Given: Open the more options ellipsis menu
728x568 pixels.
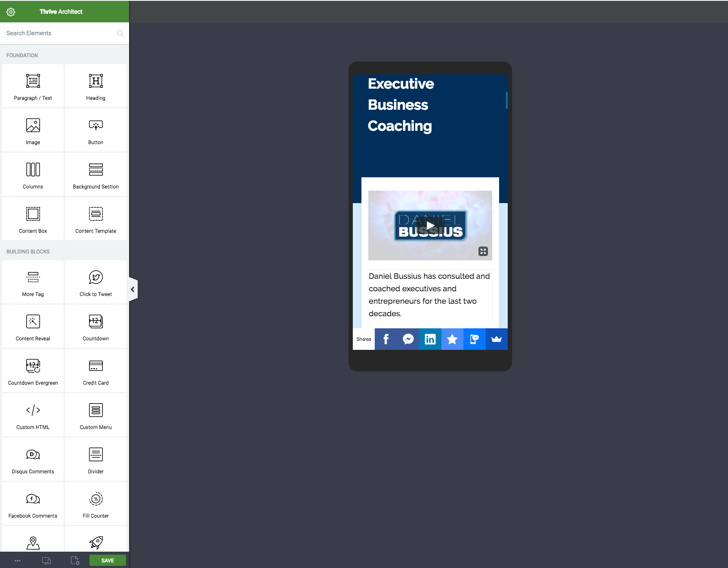Looking at the screenshot, I should point(18,560).
